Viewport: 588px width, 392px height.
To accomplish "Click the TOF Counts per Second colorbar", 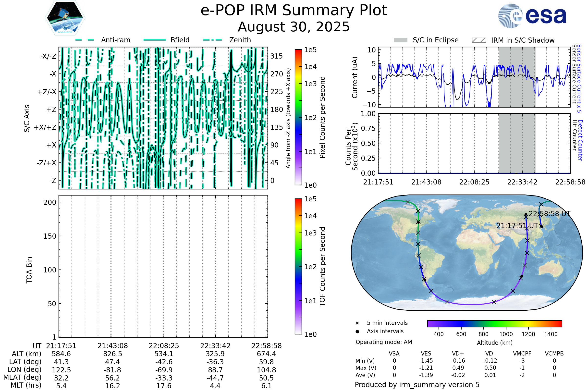I will pos(298,267).
